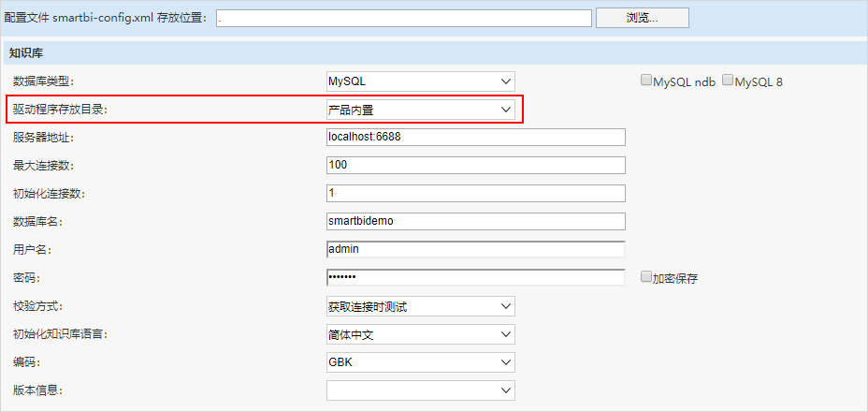Click the 数据库名 smartbidemo field

pos(476,221)
